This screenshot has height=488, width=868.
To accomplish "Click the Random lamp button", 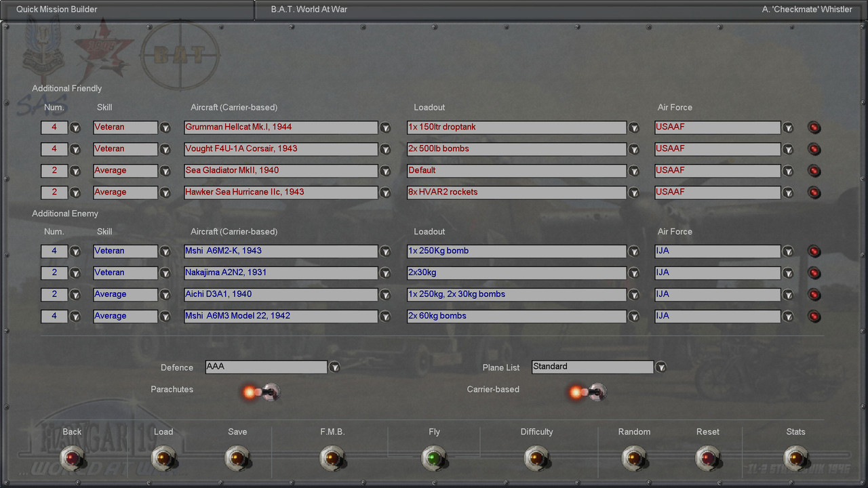I will point(634,458).
